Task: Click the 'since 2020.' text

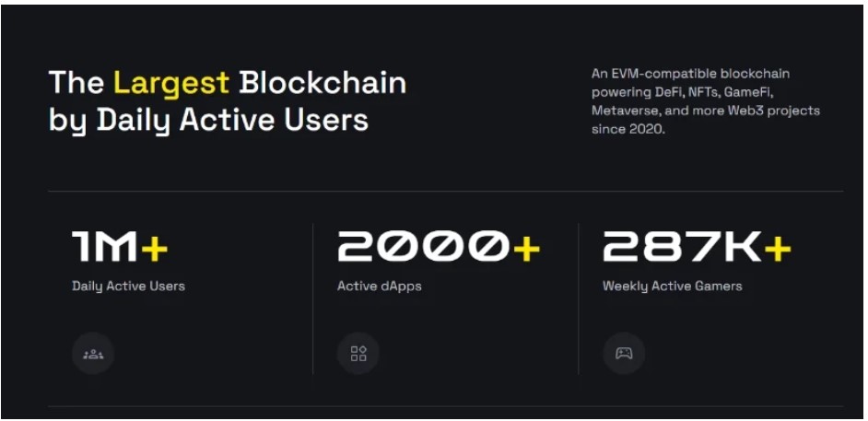Action: [628, 130]
